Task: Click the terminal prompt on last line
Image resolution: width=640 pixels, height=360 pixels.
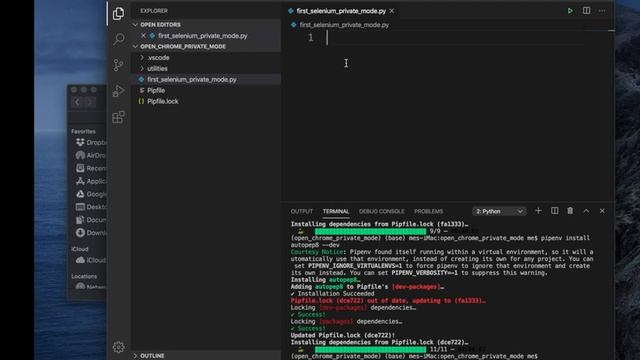Action: [414, 356]
